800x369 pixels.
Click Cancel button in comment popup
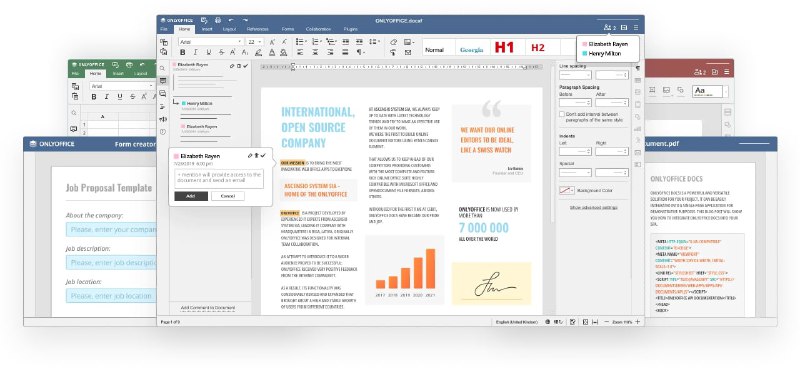click(x=228, y=196)
